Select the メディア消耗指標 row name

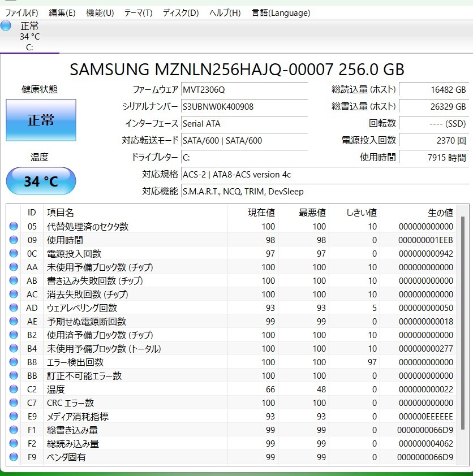[78, 417]
